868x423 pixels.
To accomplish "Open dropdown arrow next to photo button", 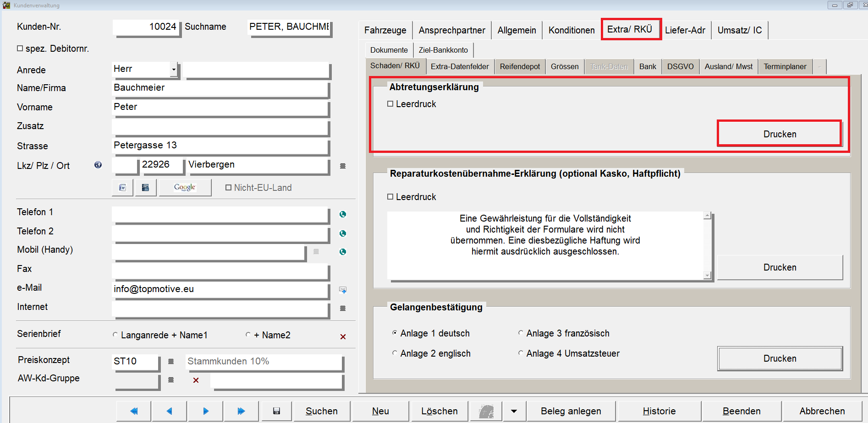I will 514,411.
